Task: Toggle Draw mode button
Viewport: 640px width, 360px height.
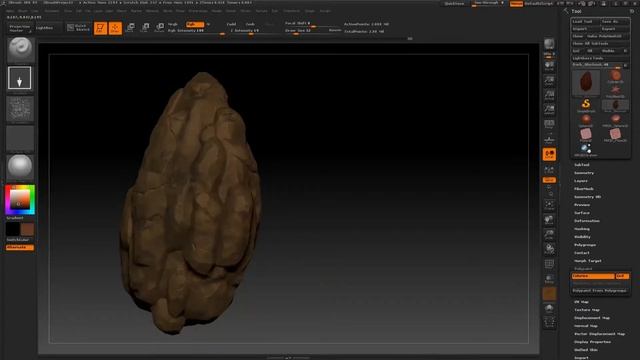Action: coord(116,28)
